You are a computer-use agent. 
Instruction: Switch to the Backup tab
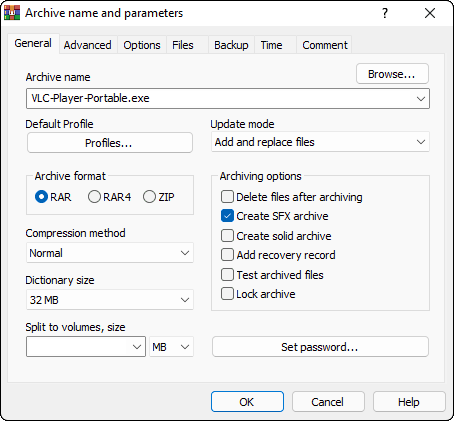(231, 45)
